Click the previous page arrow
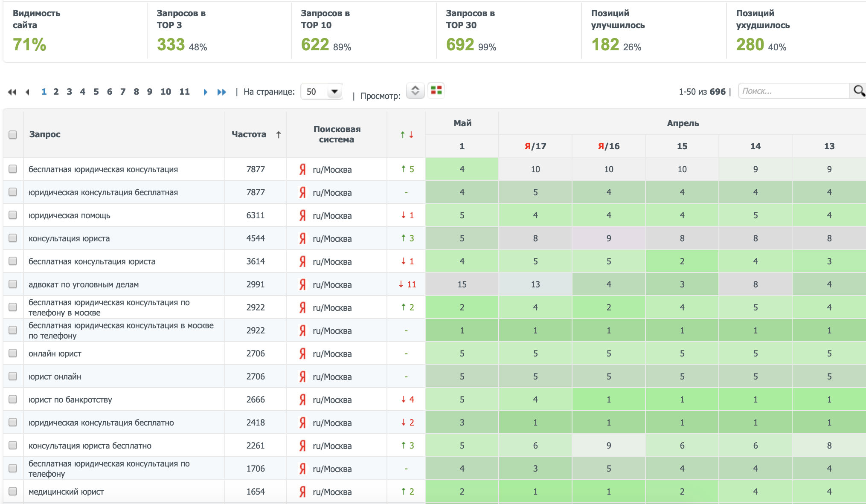Viewport: 866px width, 504px height. pyautogui.click(x=28, y=92)
